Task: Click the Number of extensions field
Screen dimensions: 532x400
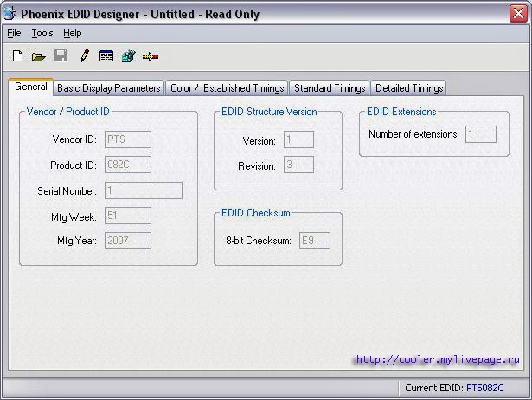Action: [481, 134]
